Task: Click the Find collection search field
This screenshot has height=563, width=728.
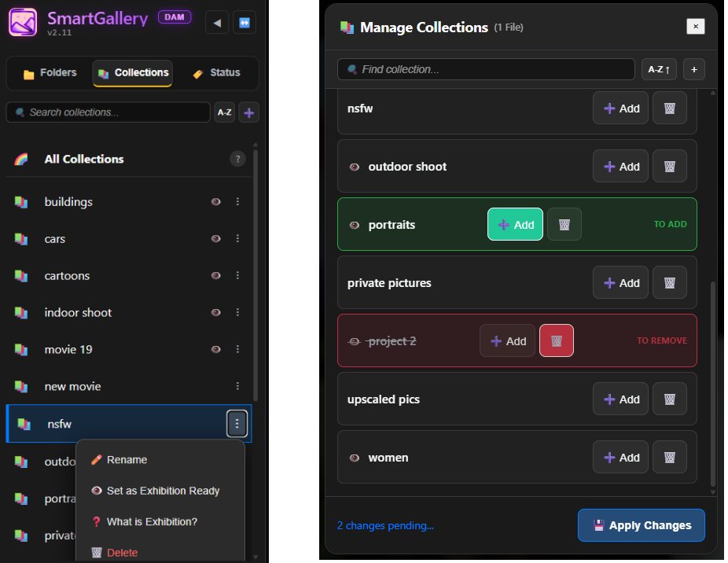Action: pyautogui.click(x=485, y=69)
